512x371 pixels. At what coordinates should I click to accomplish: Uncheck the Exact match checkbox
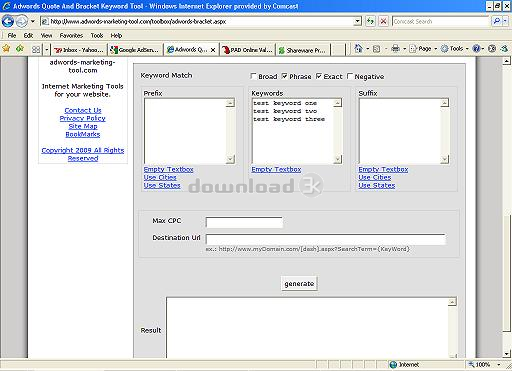click(319, 76)
